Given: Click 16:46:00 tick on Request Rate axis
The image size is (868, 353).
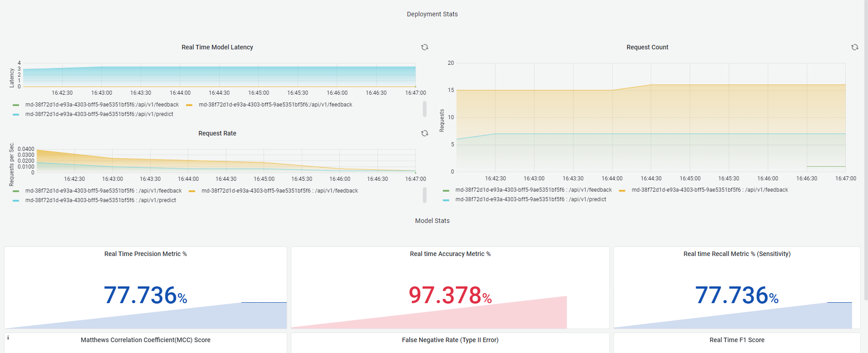Looking at the screenshot, I should click(340, 179).
